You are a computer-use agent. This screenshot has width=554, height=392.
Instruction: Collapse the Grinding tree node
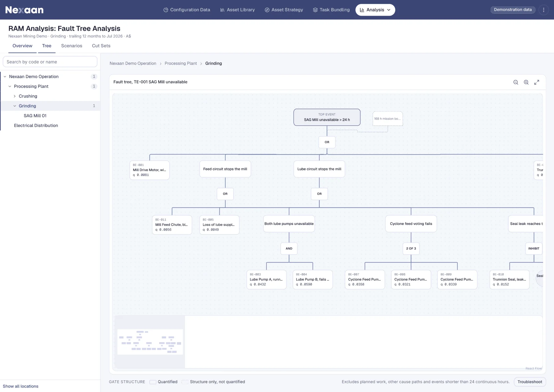14,106
